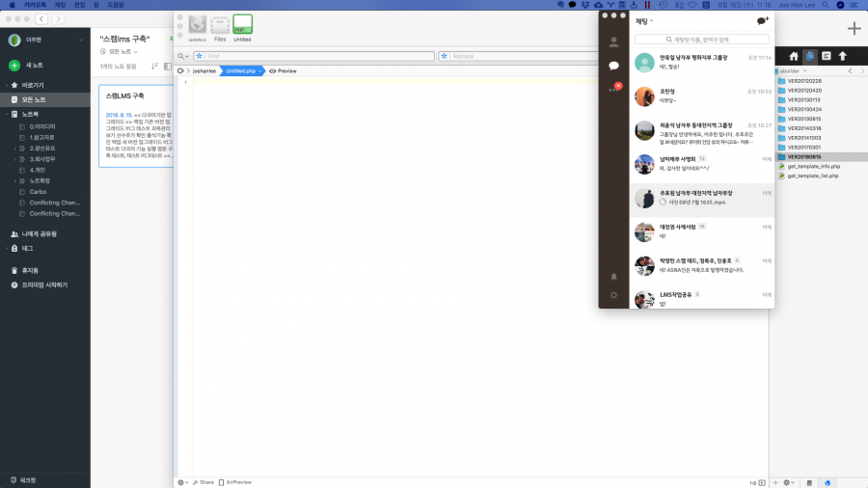The image size is (868, 488).
Task: Open the 모든 노트 dropdown under title
Action: (120, 51)
